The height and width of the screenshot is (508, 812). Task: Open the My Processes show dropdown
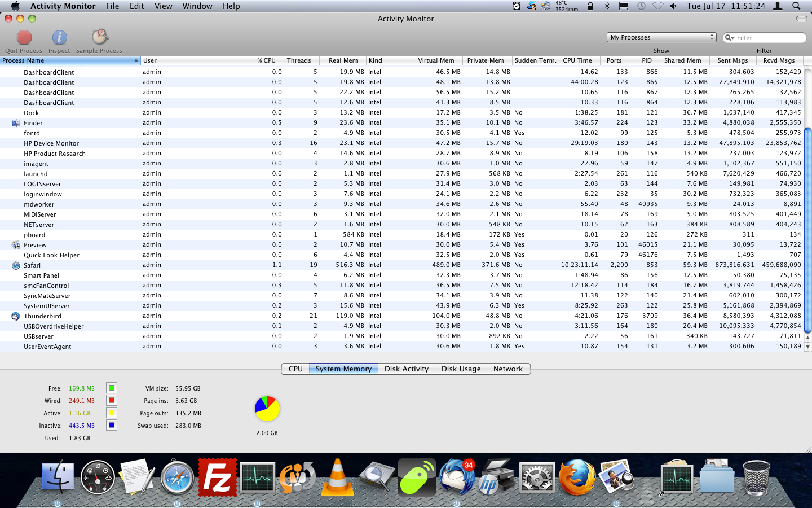662,37
